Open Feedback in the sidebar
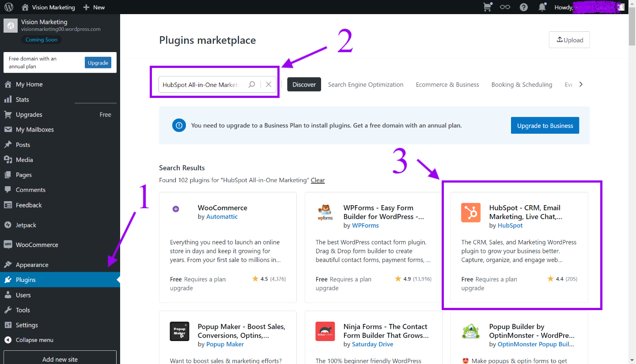 [60, 205]
